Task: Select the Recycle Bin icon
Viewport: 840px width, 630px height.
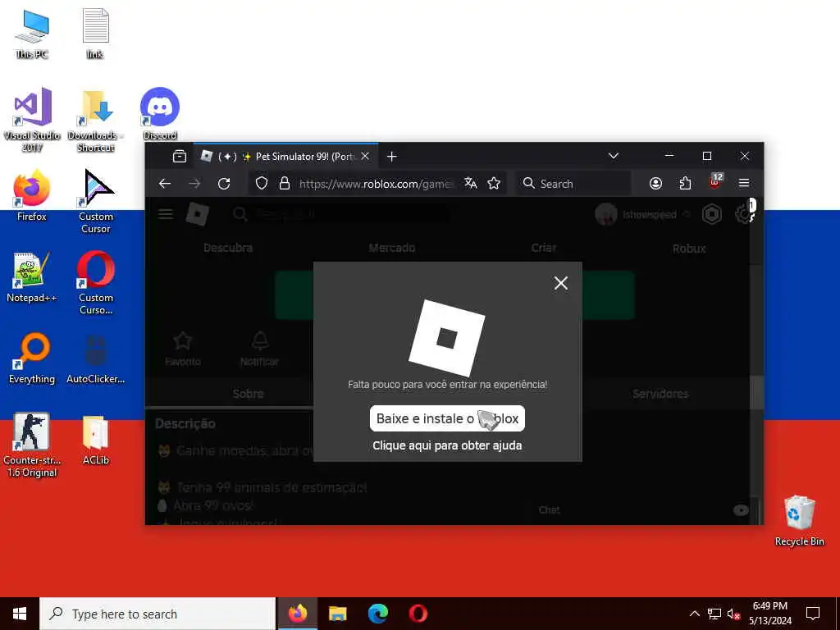Action: tap(799, 520)
